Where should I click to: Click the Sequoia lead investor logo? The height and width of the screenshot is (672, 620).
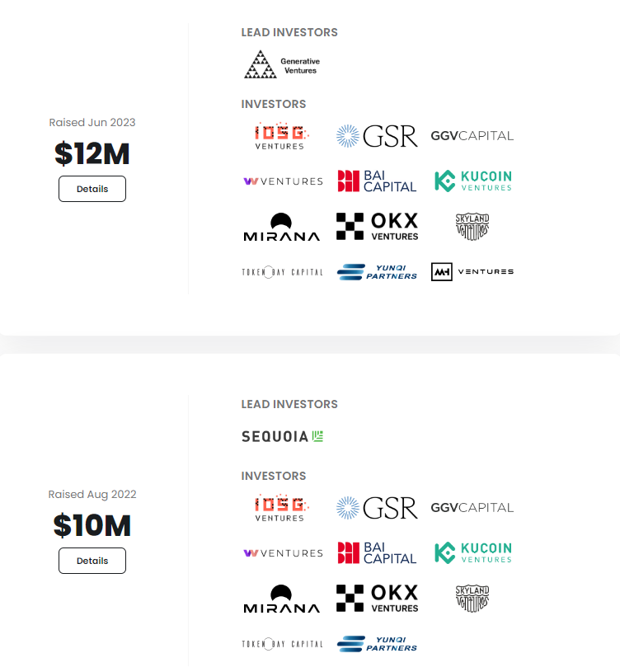point(282,436)
